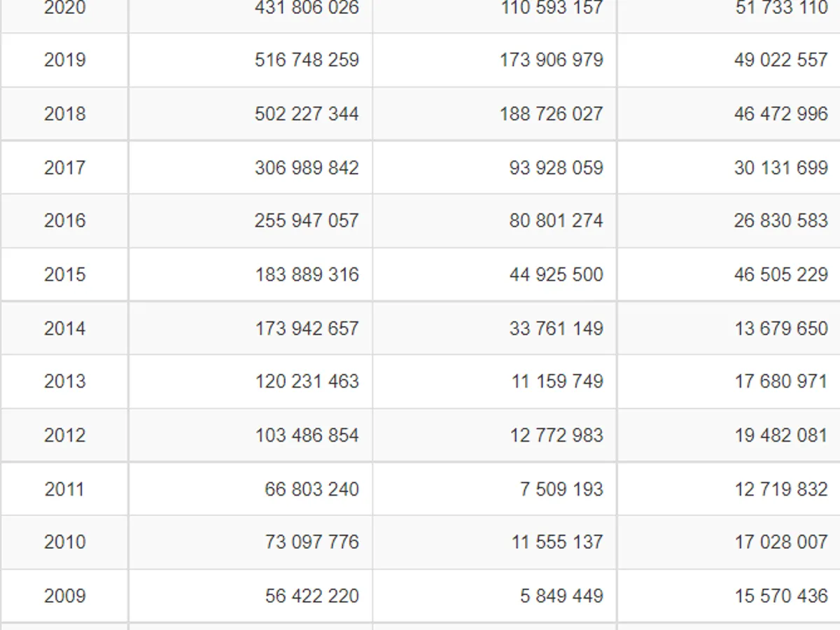Click the 2015 year cell
Viewport: 840px width, 630px height.
[x=64, y=274]
